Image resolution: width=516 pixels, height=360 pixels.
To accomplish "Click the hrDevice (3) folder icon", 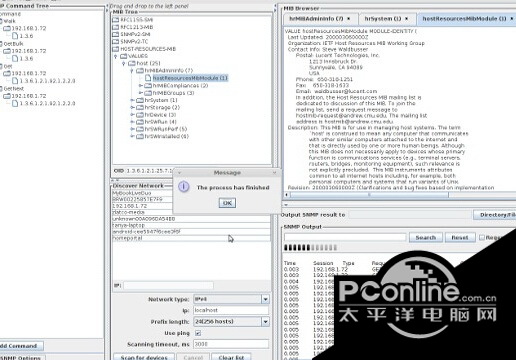I will point(140,115).
